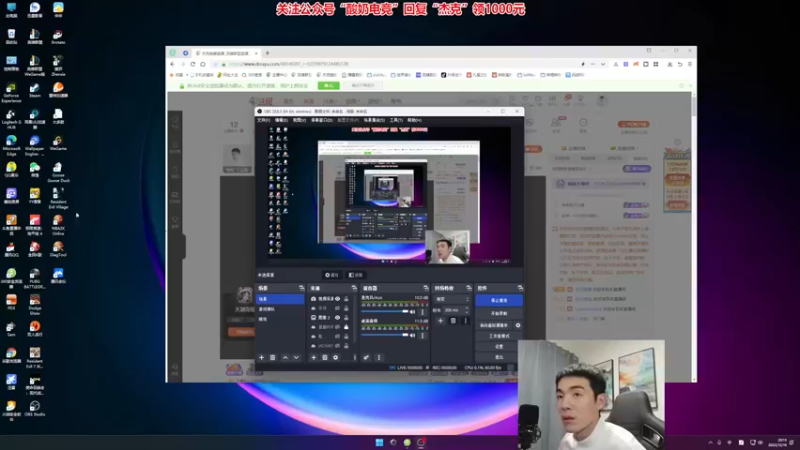Click green button in browser security bar

[328, 86]
